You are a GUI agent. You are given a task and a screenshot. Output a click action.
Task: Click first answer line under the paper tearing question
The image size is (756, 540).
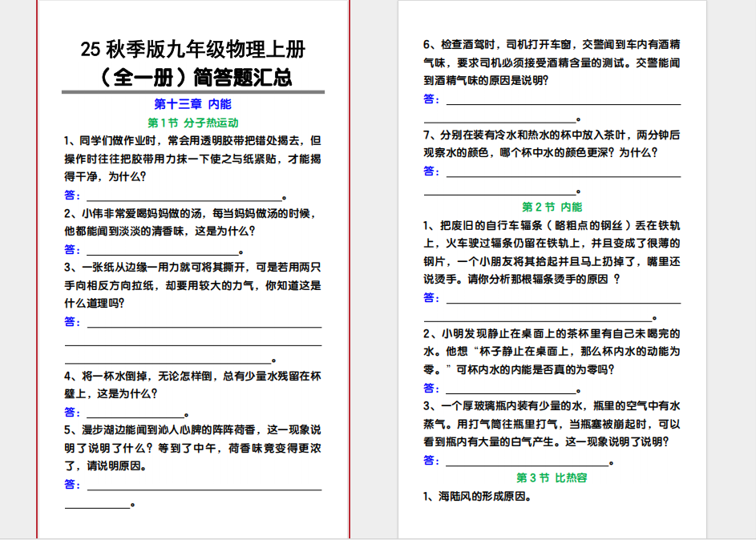click(x=204, y=323)
